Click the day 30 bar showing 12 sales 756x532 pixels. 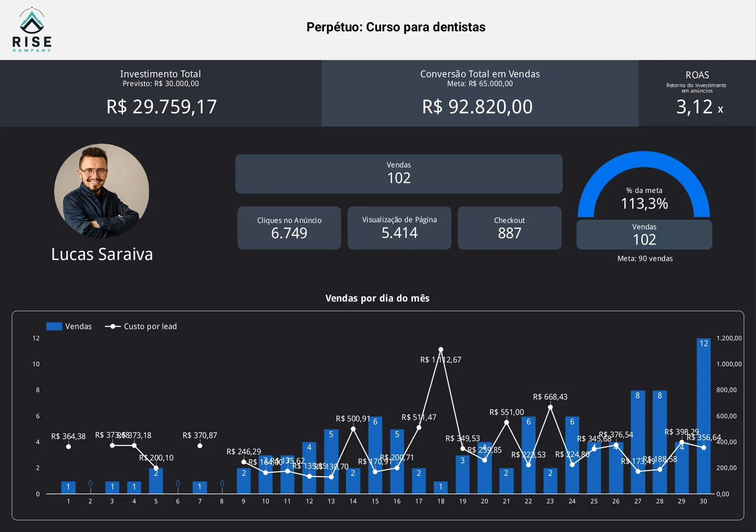(x=703, y=418)
